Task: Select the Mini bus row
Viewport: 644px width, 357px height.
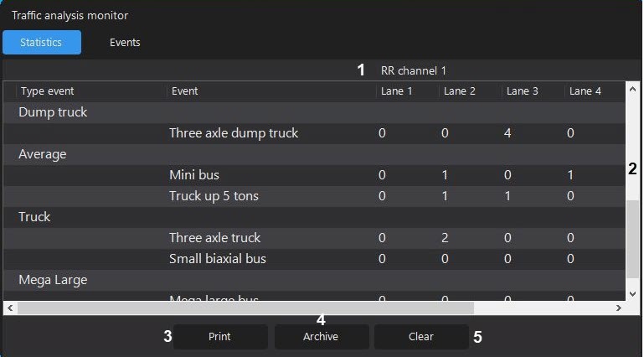Action: pyautogui.click(x=194, y=175)
